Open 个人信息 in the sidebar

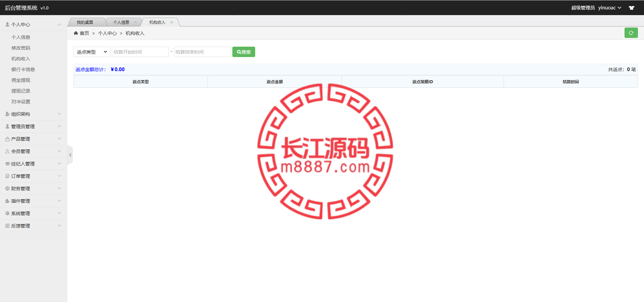pos(21,37)
